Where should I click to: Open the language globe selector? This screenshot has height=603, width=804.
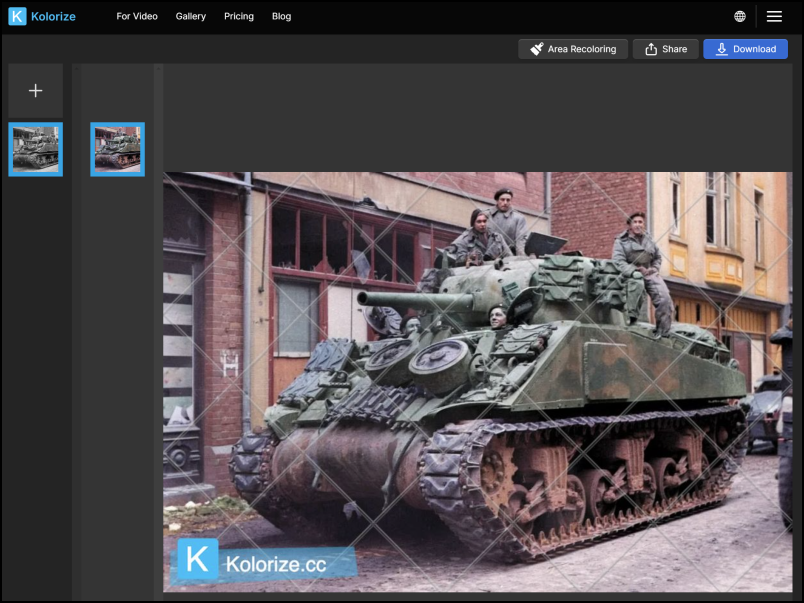[x=740, y=16]
